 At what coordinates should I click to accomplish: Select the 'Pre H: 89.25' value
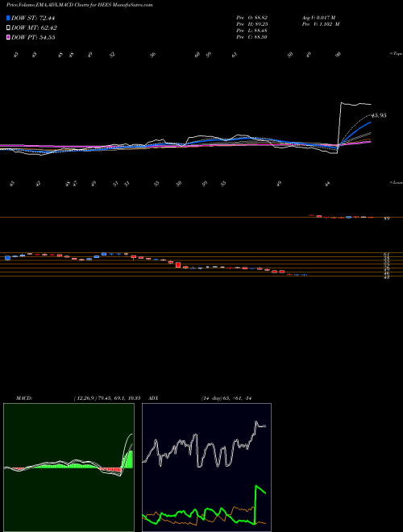(252, 24)
